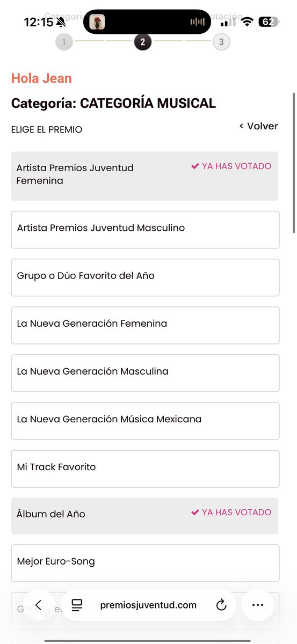Open Artista Premios Juventud Masculino award
Image resolution: width=297 pixels, height=644 pixels.
tap(145, 230)
